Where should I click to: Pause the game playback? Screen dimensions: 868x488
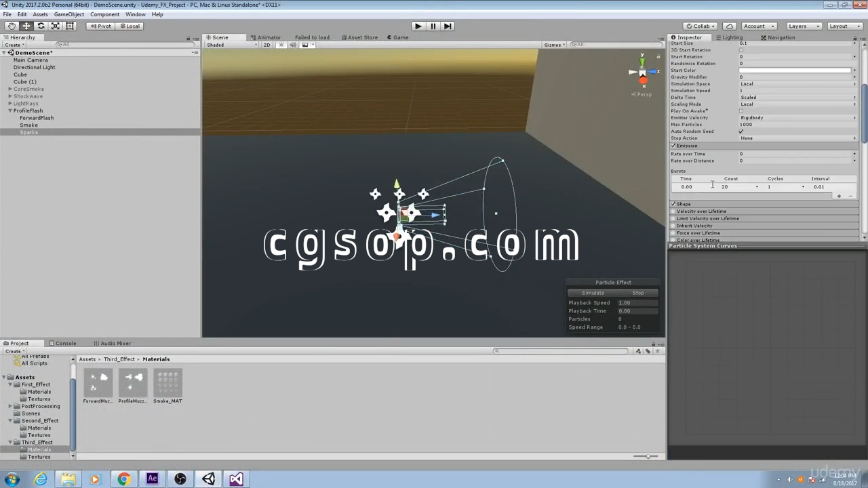point(433,26)
